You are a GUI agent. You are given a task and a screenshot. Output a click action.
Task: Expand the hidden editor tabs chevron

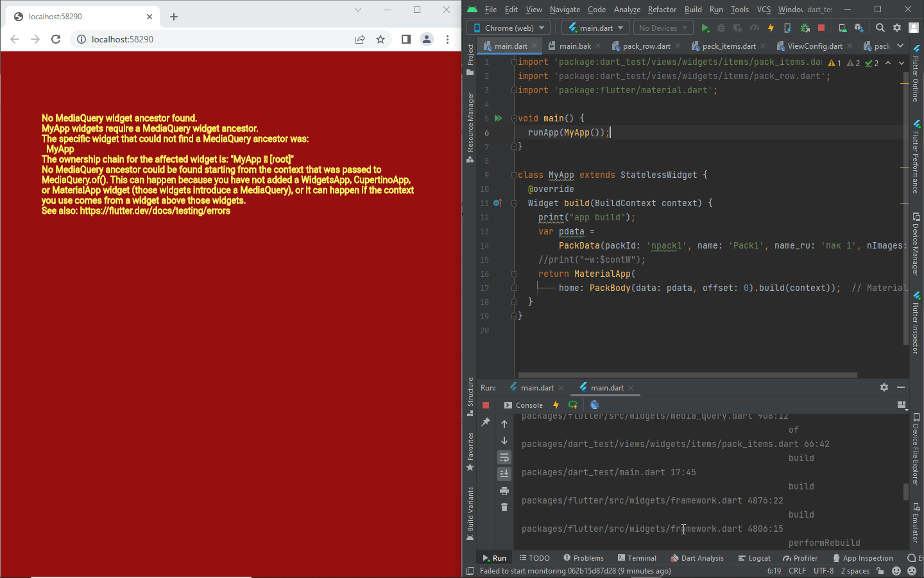click(900, 46)
